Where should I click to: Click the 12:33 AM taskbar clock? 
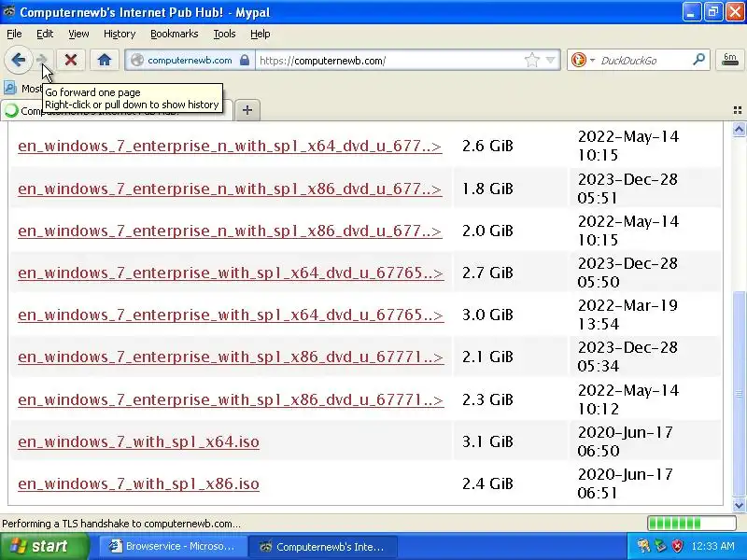712,546
